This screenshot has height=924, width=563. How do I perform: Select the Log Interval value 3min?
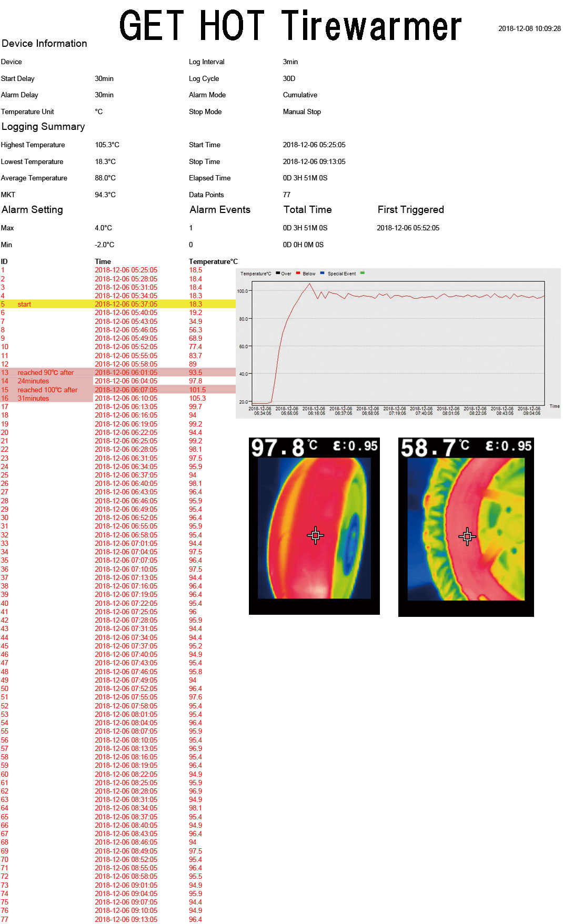[x=290, y=62]
